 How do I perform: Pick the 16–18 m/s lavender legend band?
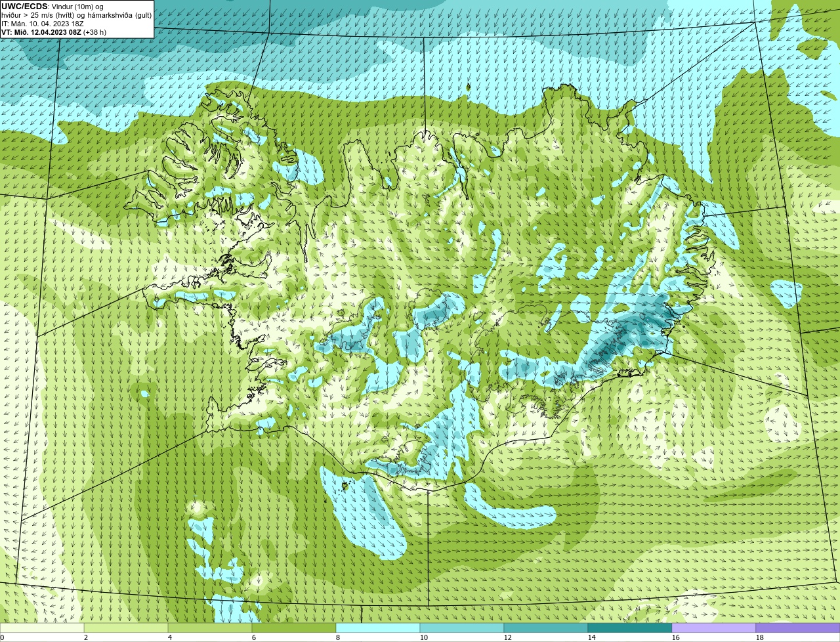714,628
